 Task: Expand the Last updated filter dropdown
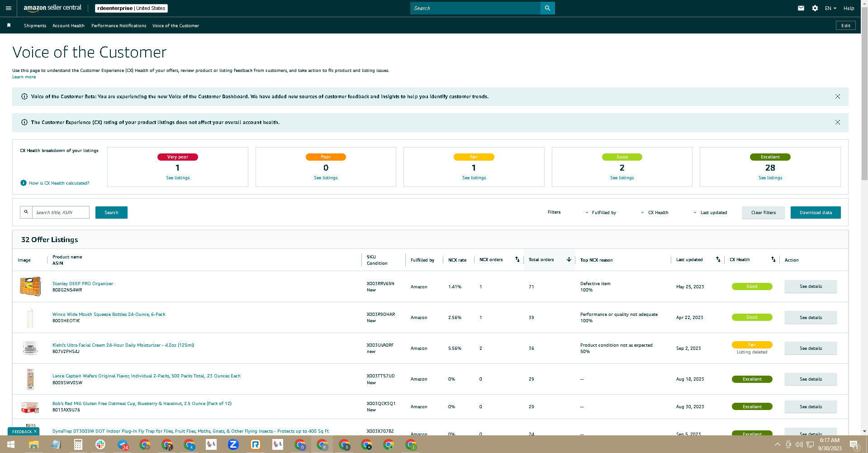[710, 212]
